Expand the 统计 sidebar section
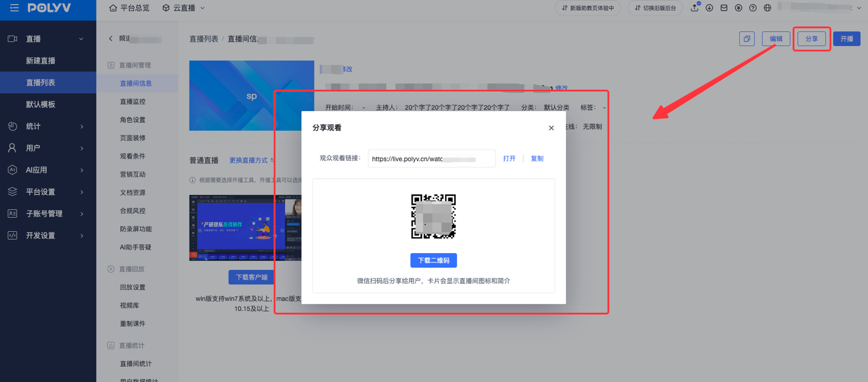 pyautogui.click(x=82, y=127)
